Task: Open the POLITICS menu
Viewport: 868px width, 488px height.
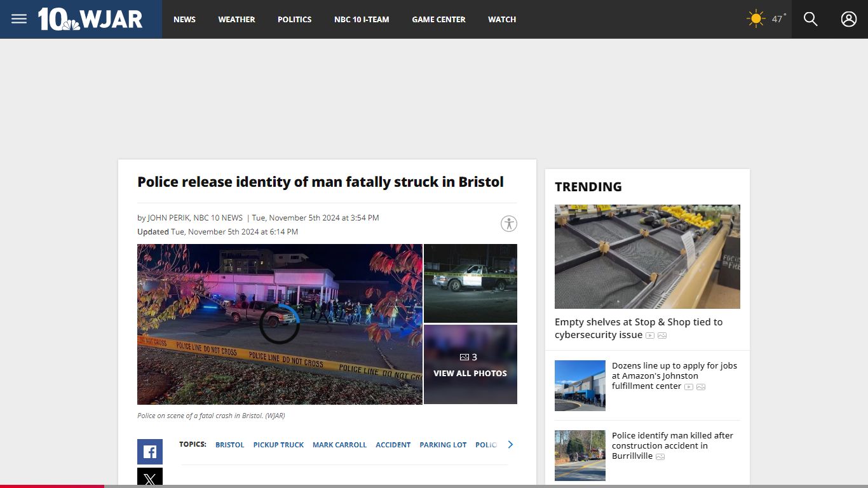Action: coord(294,20)
